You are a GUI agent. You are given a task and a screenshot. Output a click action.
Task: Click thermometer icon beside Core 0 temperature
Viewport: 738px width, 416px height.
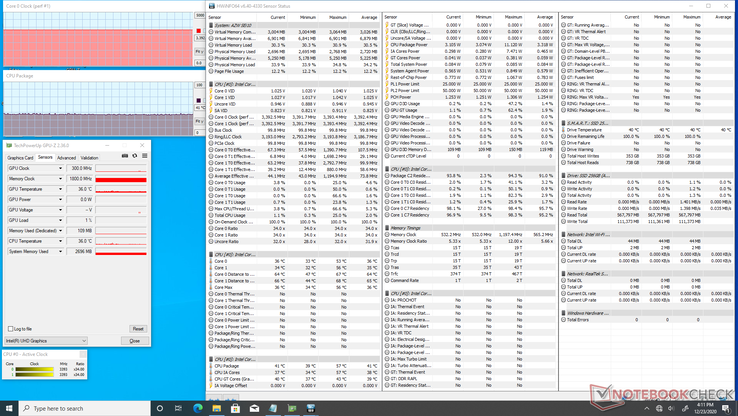coord(211,261)
